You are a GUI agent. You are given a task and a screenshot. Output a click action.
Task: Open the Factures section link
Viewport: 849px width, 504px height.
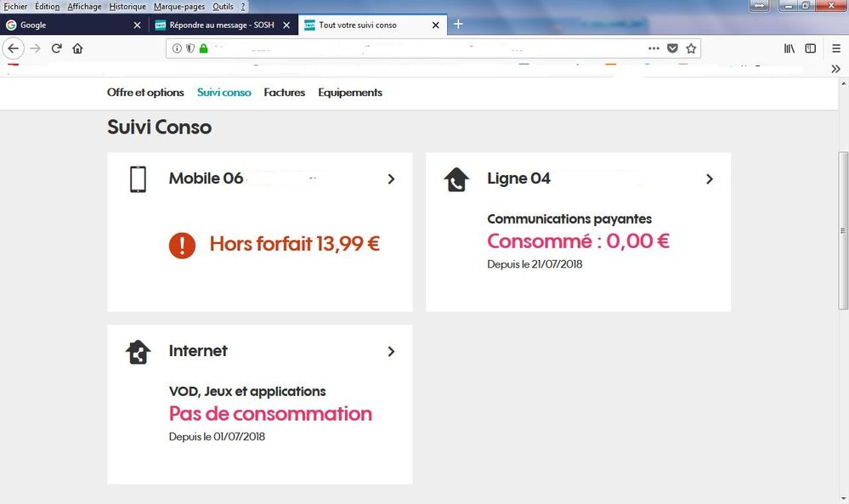click(284, 93)
